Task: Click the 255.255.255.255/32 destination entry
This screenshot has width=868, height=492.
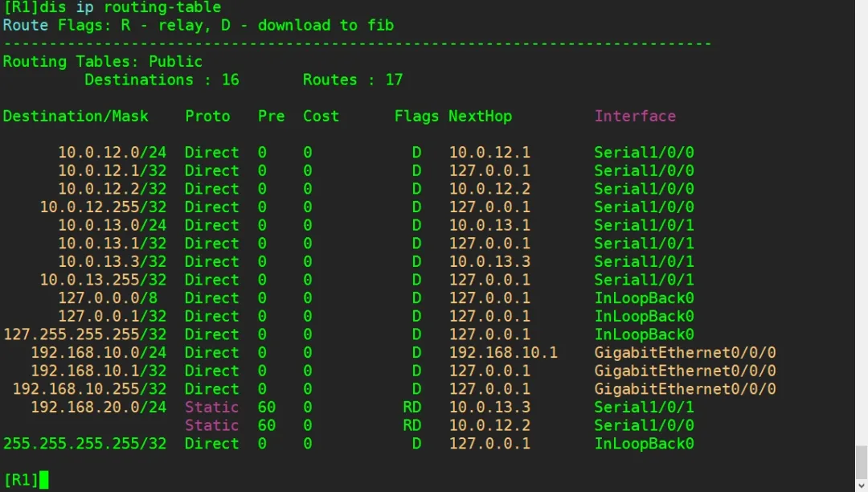Action: [x=84, y=444]
